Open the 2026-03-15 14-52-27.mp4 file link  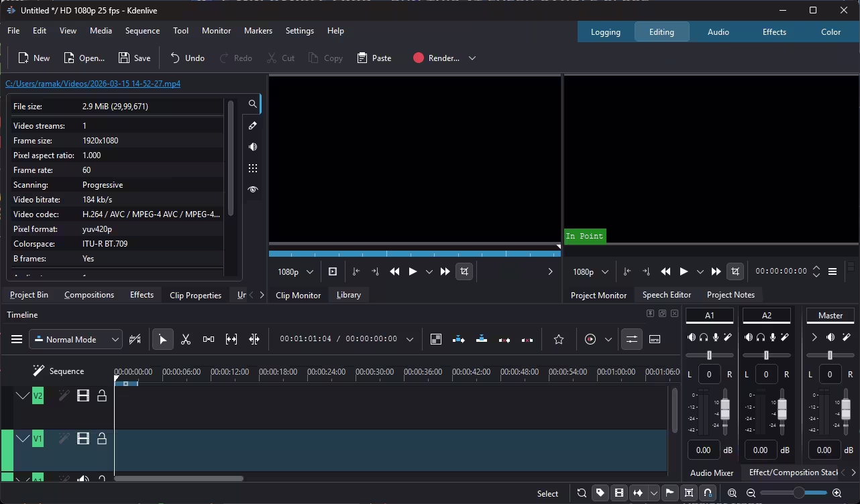point(93,84)
